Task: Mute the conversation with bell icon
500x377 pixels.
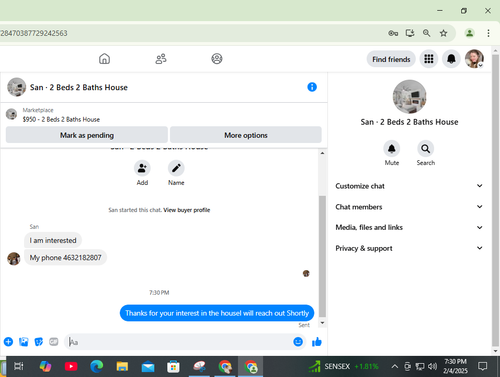Action: [392, 149]
